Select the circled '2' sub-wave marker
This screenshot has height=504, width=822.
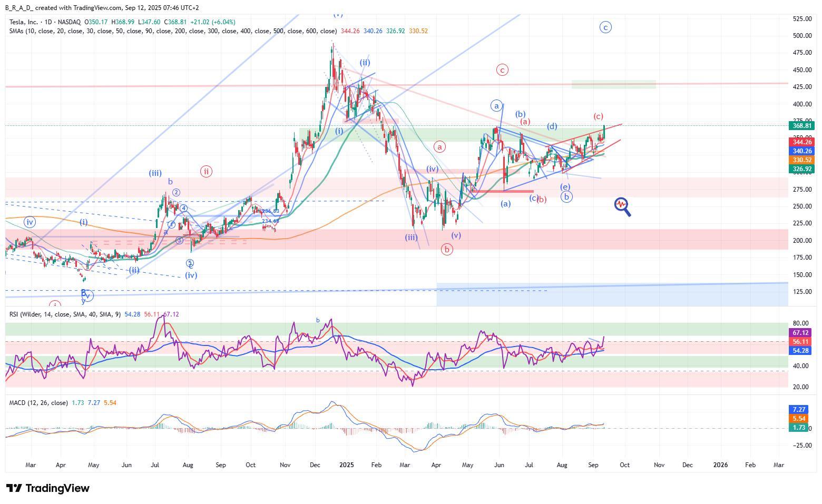tap(177, 193)
